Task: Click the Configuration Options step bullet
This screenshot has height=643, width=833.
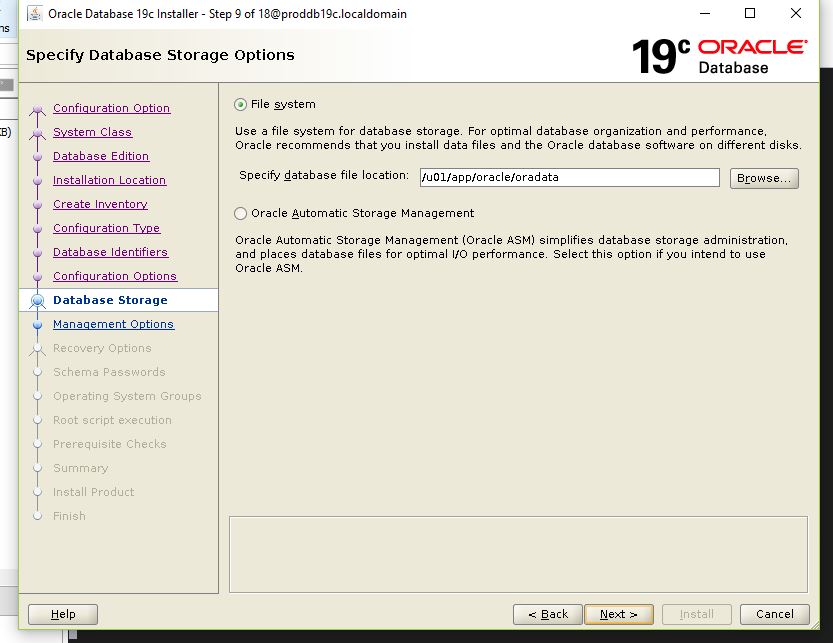Action: (37, 277)
